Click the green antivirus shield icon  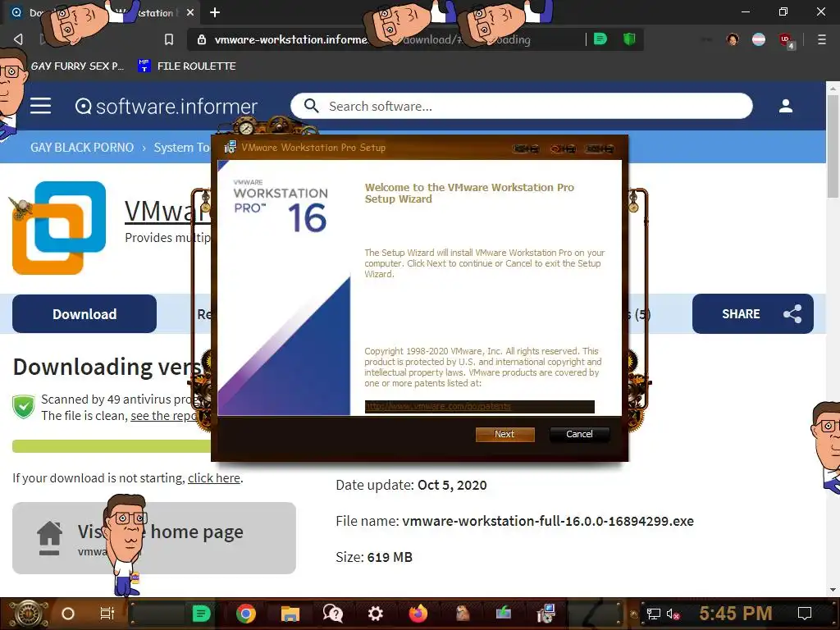[24, 407]
